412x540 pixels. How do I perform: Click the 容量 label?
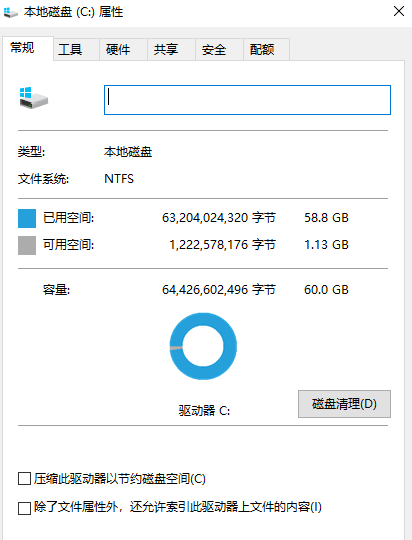click(x=56, y=290)
